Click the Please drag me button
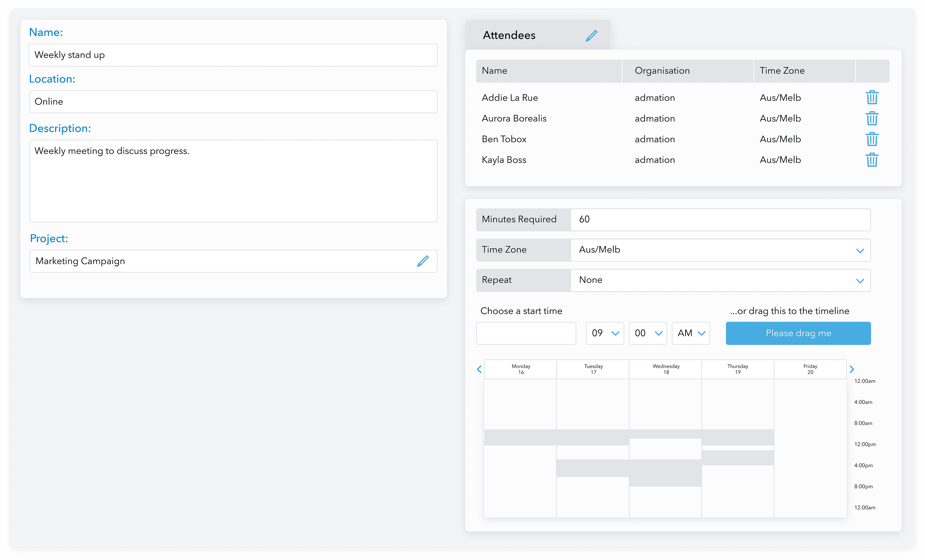Image resolution: width=925 pixels, height=560 pixels. click(798, 333)
